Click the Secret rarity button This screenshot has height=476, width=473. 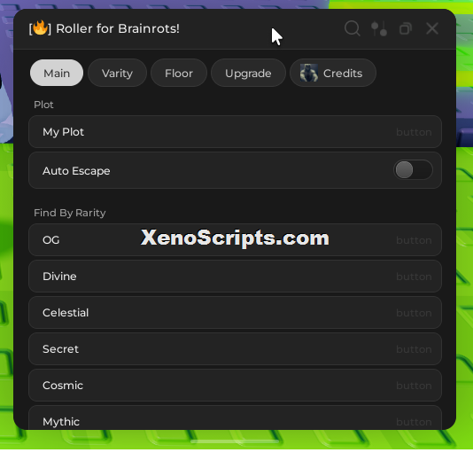pyautogui.click(x=235, y=349)
